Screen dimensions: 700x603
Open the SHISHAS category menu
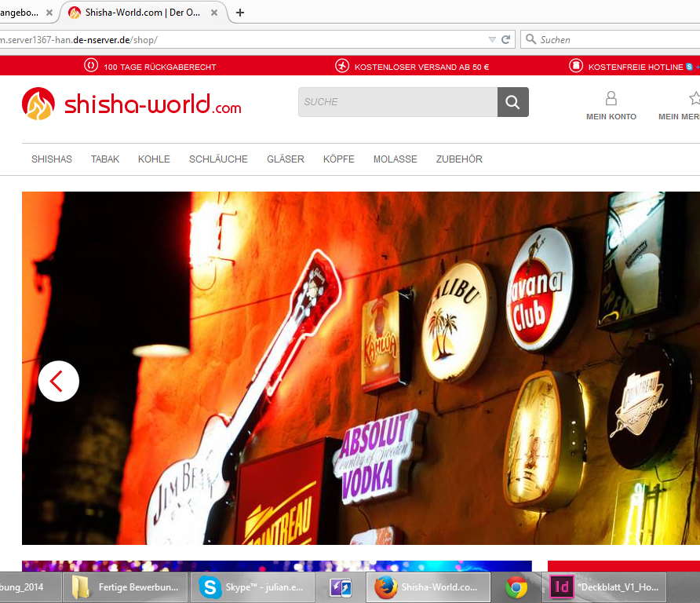click(x=52, y=159)
